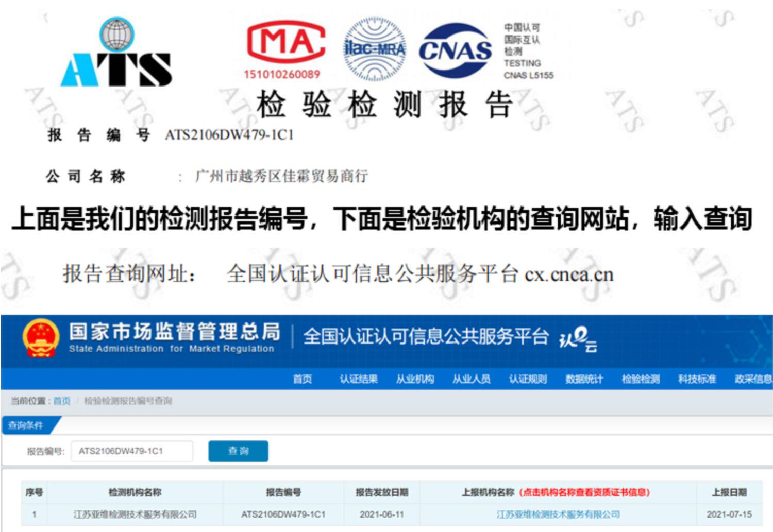Open the 从业人员 navigation menu

pyautogui.click(x=471, y=379)
